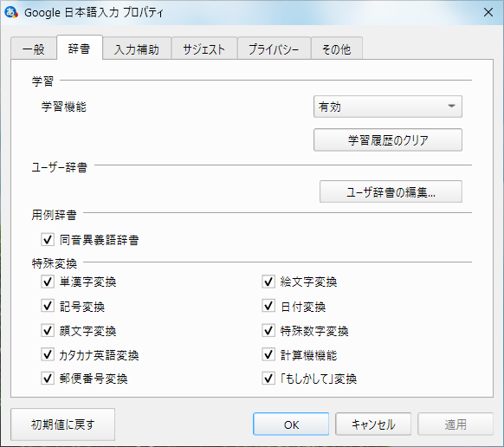Open the サジェスト tab
The height and width of the screenshot is (447, 504).
tap(204, 49)
